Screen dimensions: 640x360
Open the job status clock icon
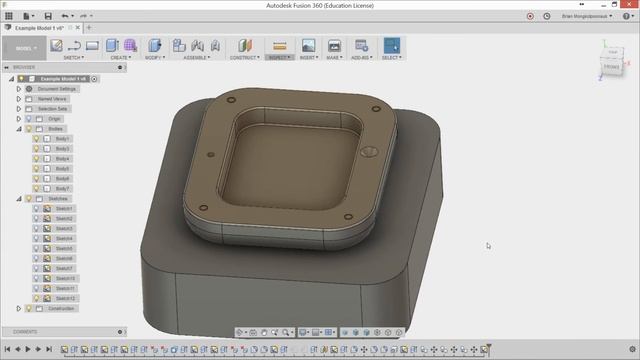pyautogui.click(x=547, y=16)
